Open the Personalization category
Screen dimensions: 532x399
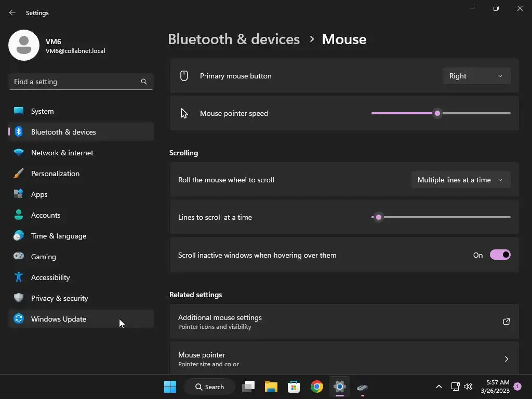[x=81, y=173]
